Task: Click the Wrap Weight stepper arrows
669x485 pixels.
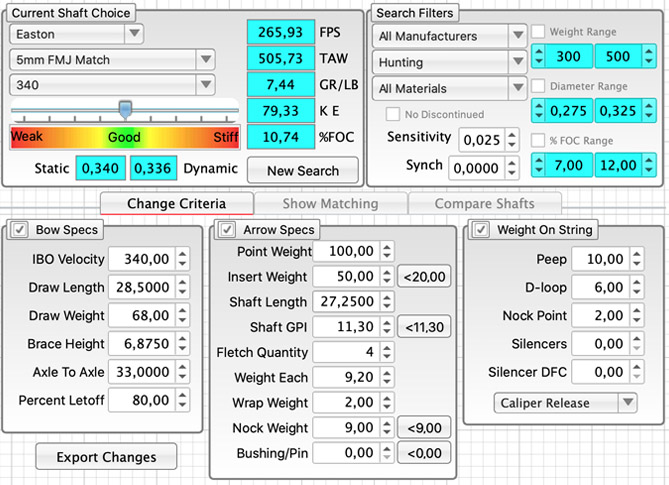Action: pos(387,402)
